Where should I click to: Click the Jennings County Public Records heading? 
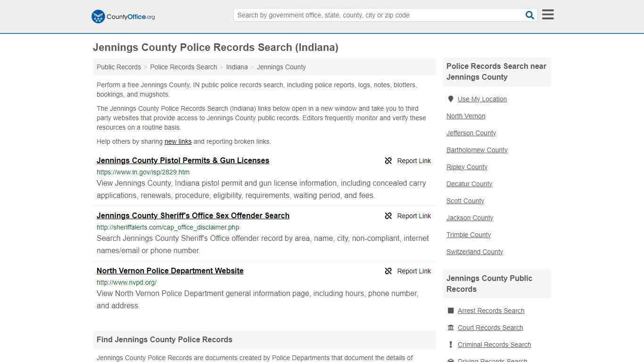click(x=489, y=284)
